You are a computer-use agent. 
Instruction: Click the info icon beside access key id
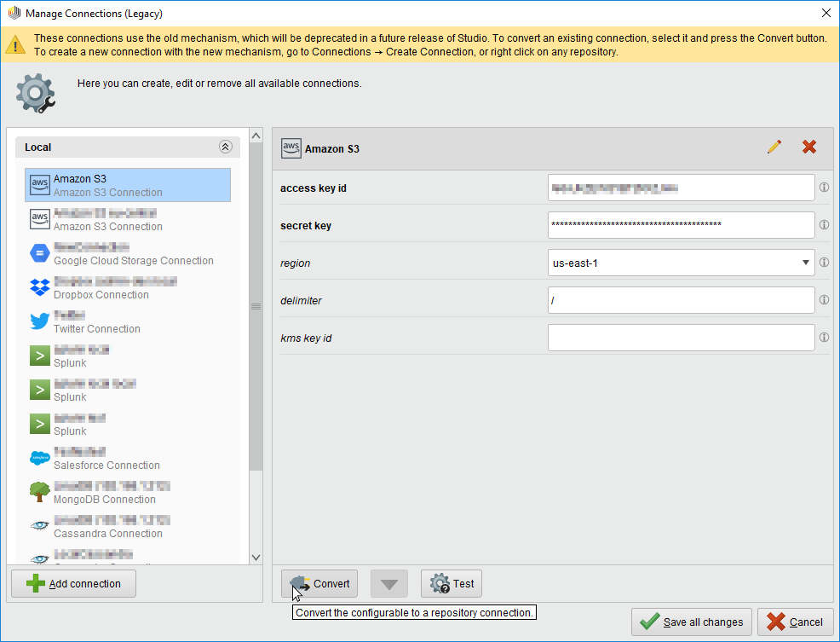pyautogui.click(x=824, y=188)
